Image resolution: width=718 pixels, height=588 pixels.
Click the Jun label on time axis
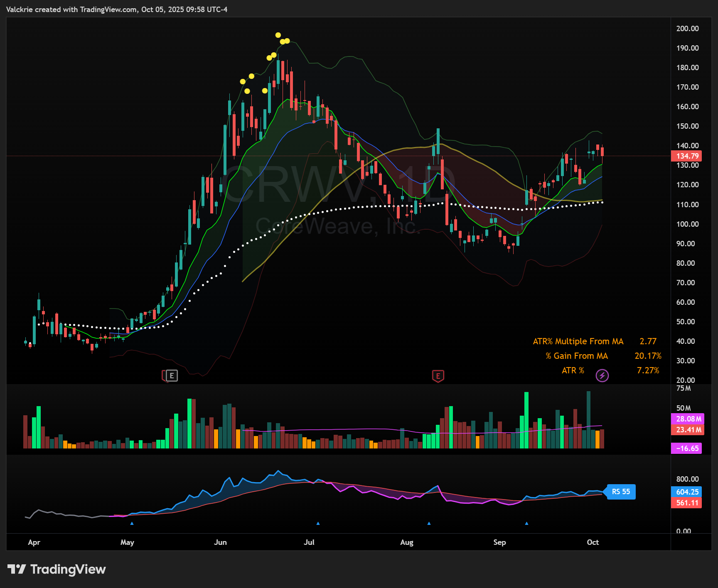point(220,542)
